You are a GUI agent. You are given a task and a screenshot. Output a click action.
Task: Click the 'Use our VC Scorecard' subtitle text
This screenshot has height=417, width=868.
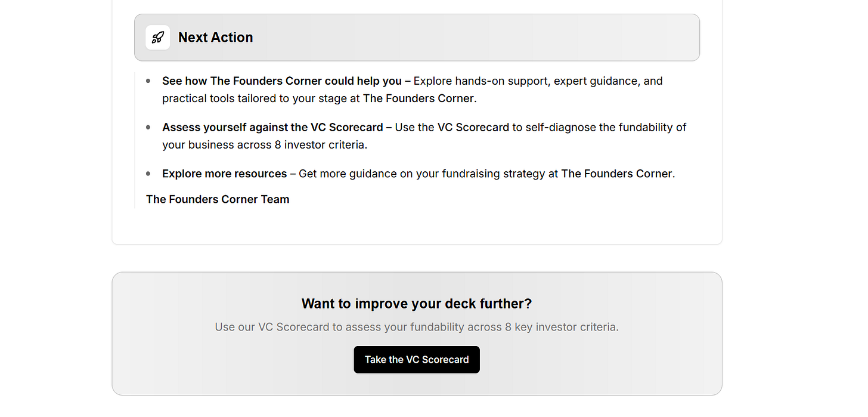pos(417,327)
